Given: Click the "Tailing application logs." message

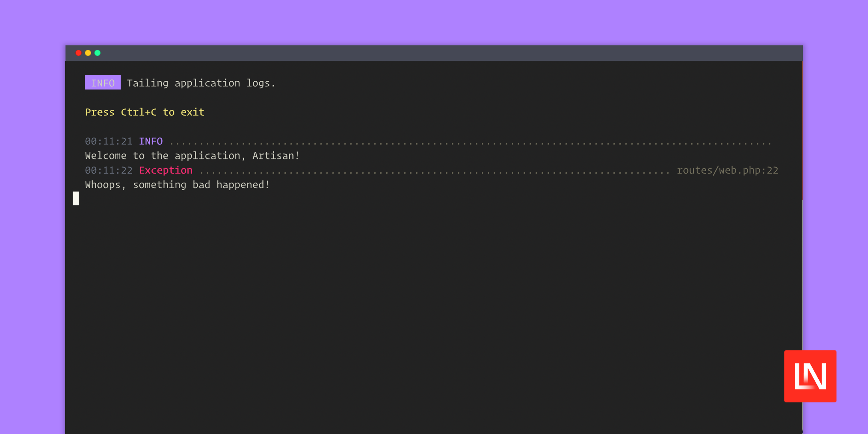Looking at the screenshot, I should pos(201,83).
